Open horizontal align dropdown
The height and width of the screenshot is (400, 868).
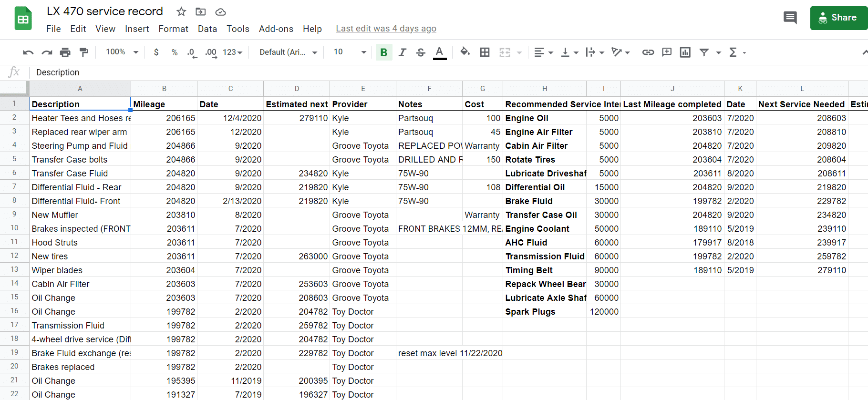pos(543,52)
